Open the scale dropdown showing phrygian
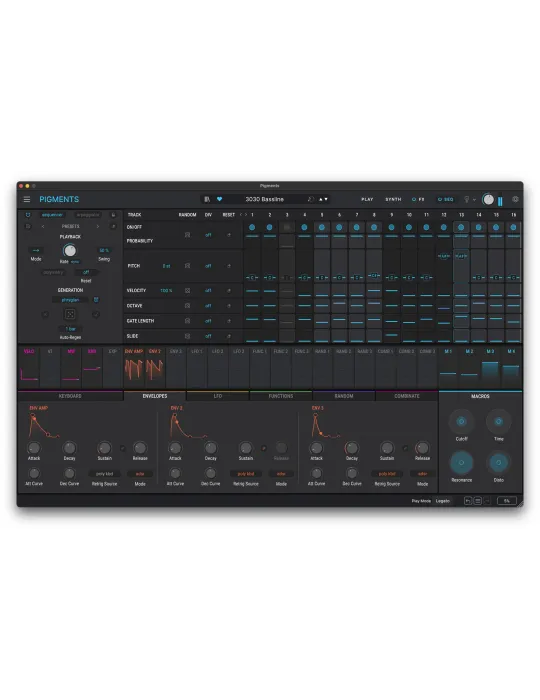Image resolution: width=540 pixels, height=700 pixels. [x=71, y=300]
